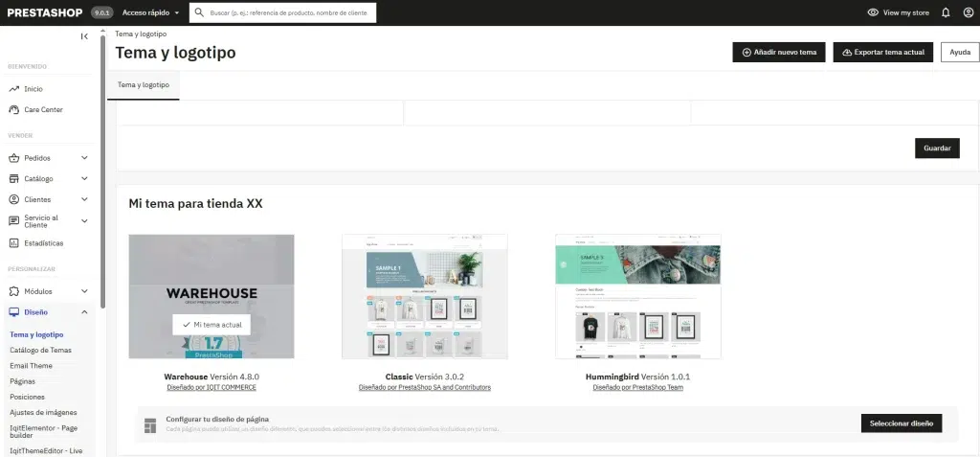
Task: Open Catálogo de Temas in sidebar
Action: point(40,350)
